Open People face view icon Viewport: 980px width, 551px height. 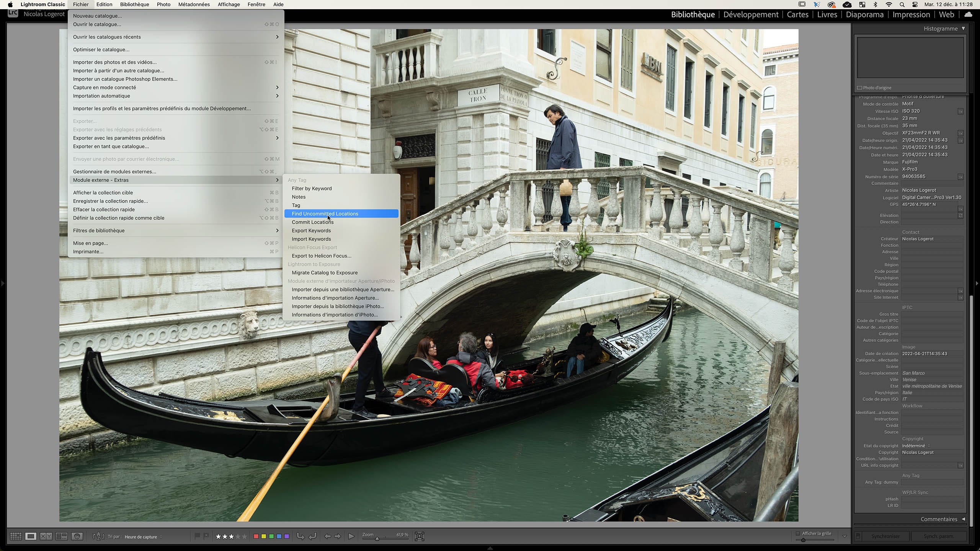77,536
